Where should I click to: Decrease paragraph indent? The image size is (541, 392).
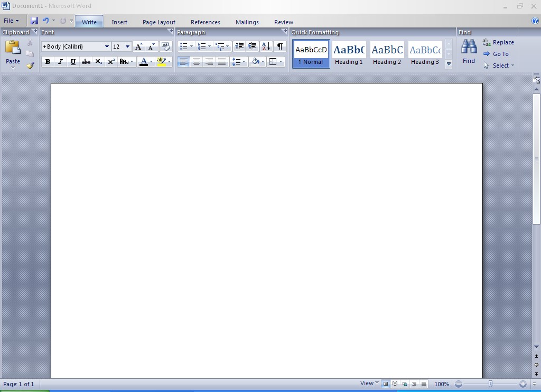pos(239,46)
